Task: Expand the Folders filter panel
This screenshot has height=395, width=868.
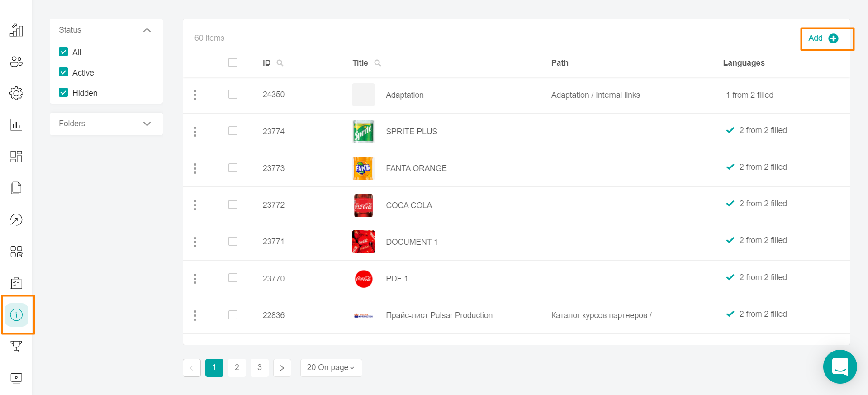Action: [x=147, y=124]
